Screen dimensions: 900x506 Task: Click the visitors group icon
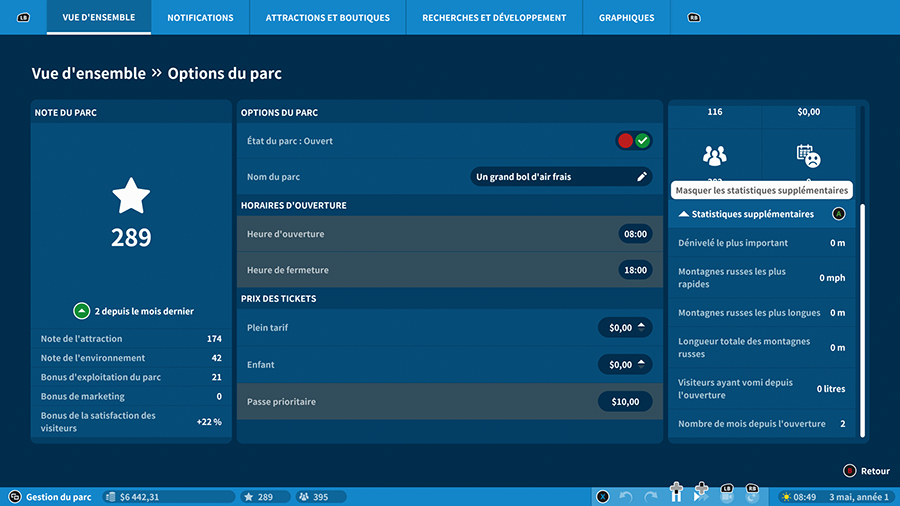(714, 156)
